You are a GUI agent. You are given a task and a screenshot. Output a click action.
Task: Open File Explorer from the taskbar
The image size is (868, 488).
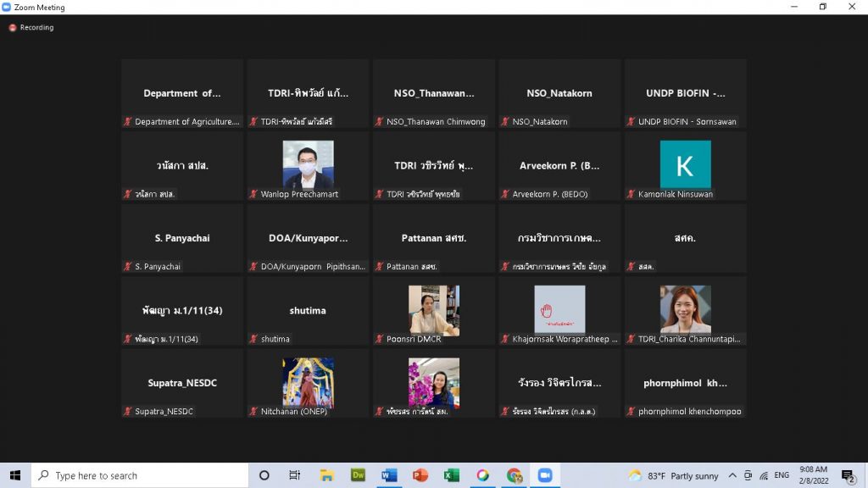(326, 475)
